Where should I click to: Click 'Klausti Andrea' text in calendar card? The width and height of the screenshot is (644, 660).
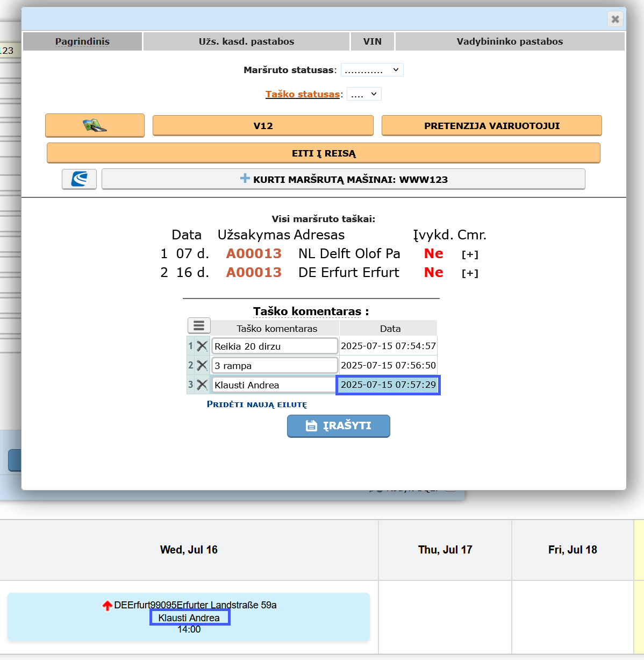(x=189, y=618)
